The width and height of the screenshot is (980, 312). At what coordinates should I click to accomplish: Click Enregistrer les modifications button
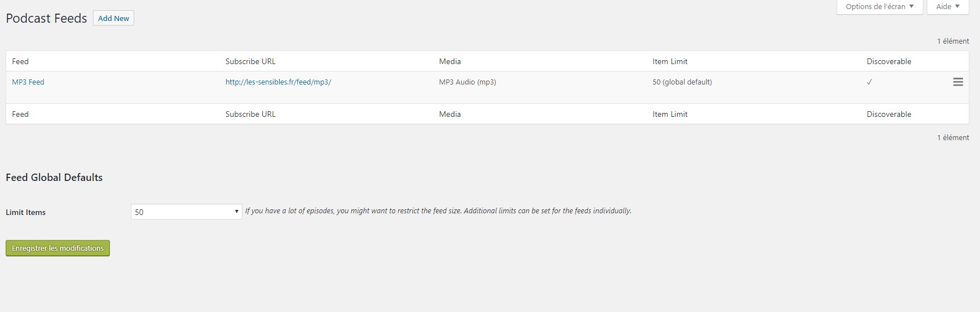click(58, 248)
